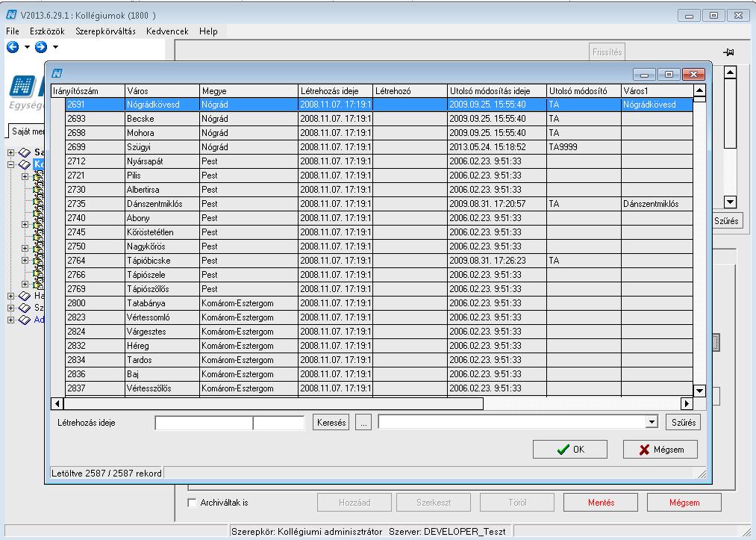The width and height of the screenshot is (756, 540).
Task: Expand the Sz tree node
Action: tap(10, 308)
